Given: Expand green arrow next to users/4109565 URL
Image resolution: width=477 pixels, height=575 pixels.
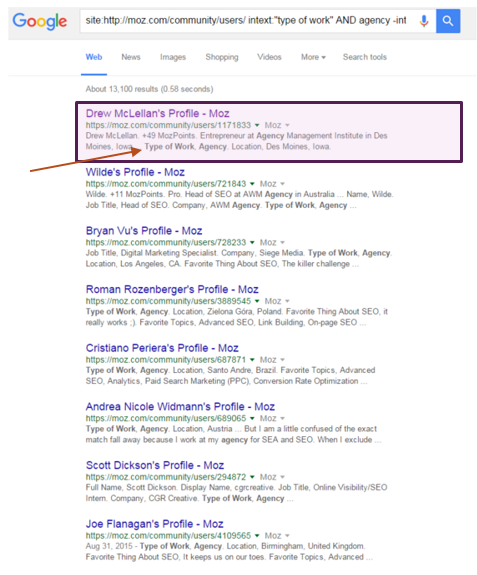Looking at the screenshot, I should pos(257,536).
